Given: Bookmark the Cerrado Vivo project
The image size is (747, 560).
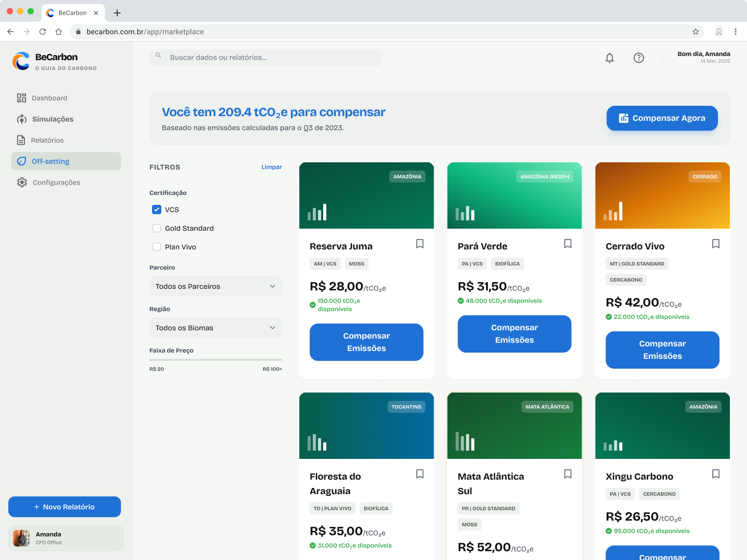Looking at the screenshot, I should (715, 244).
